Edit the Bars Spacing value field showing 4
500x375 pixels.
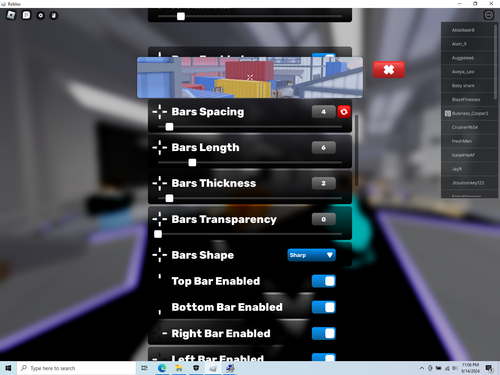point(323,112)
